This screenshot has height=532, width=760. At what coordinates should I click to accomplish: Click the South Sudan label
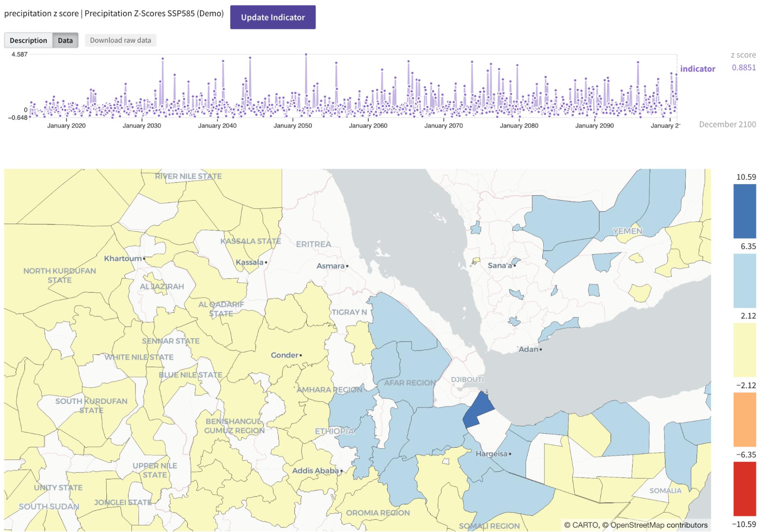(49, 506)
